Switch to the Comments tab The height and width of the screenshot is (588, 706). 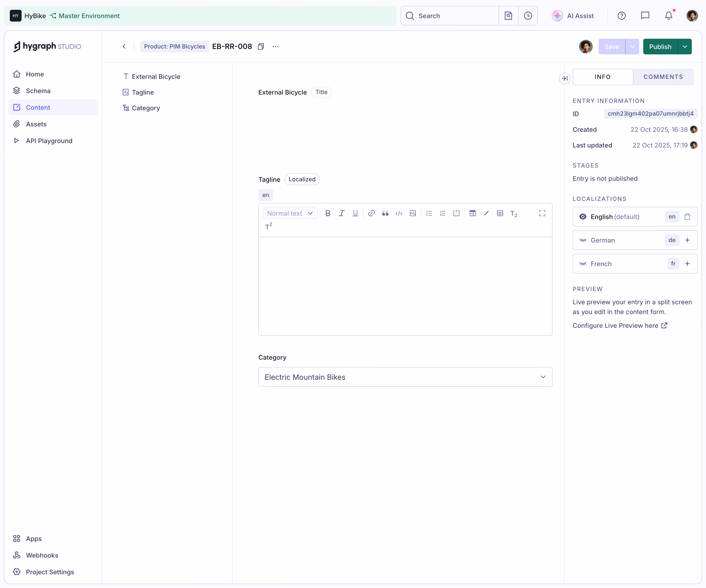663,77
